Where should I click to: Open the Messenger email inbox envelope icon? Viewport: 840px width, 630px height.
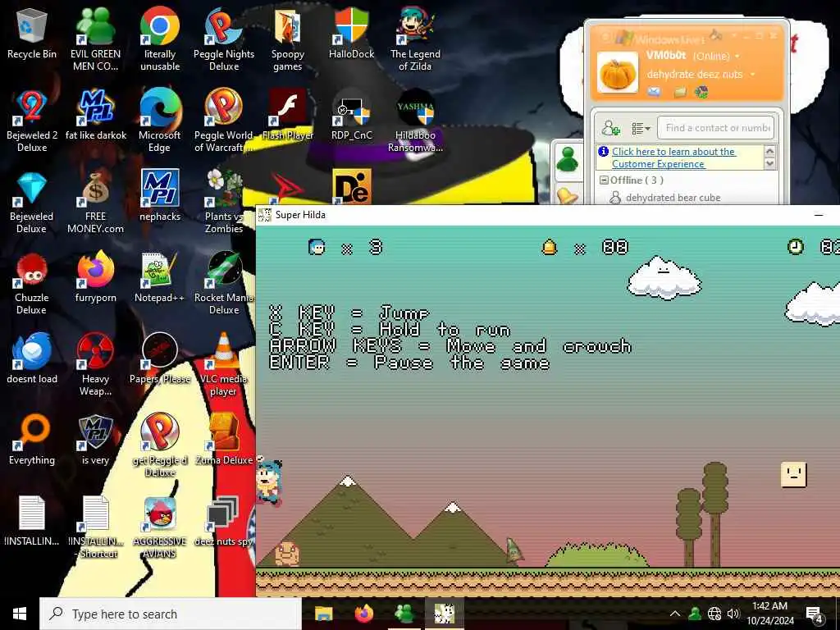pos(654,92)
